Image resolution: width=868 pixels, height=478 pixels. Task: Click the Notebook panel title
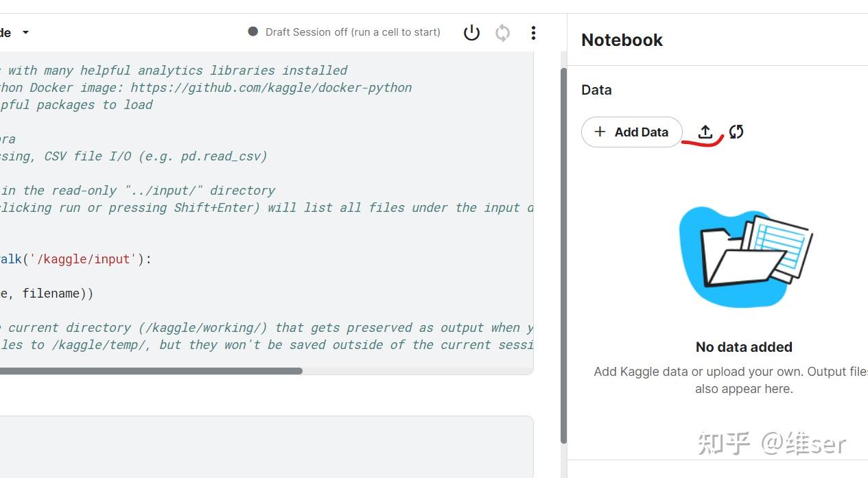point(622,40)
